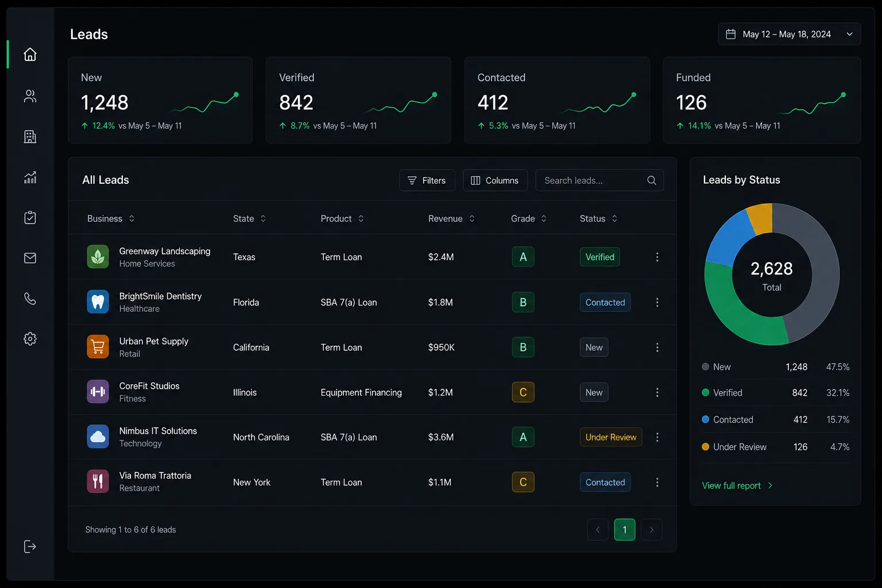Click the Logout icon in the sidebar
This screenshot has width=882, height=588.
(30, 546)
